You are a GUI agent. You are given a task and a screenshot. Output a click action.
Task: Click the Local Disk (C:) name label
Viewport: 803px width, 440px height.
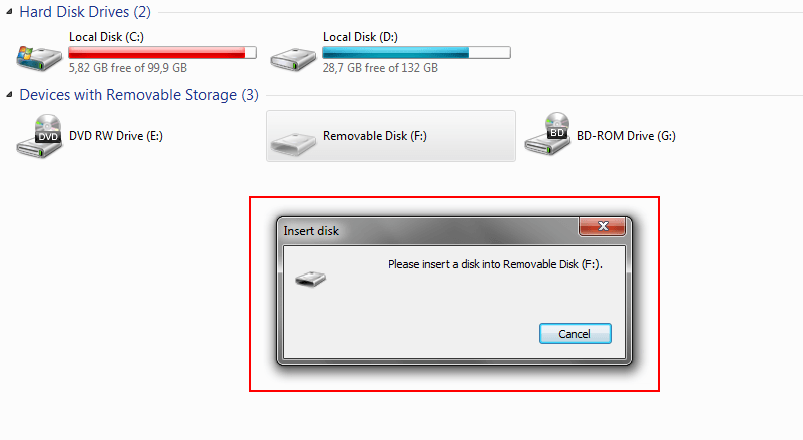click(x=105, y=37)
